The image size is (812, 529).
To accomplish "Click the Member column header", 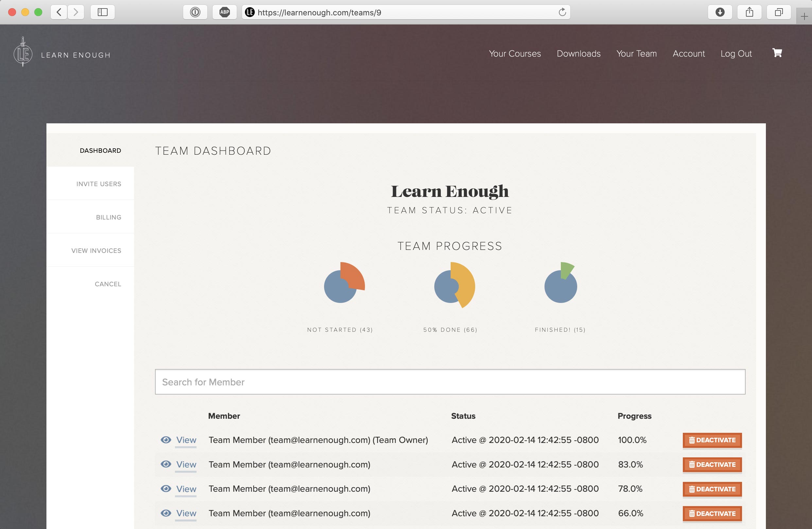I will tap(224, 416).
